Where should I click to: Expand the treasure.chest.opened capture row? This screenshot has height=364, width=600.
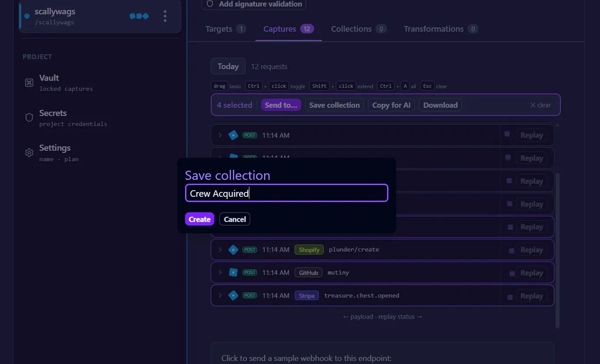[220, 296]
